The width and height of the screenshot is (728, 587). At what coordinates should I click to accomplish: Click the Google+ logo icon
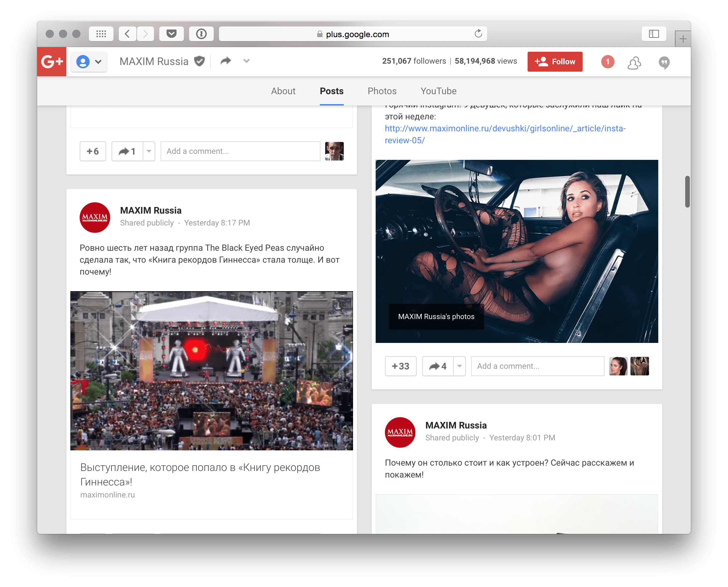52,62
